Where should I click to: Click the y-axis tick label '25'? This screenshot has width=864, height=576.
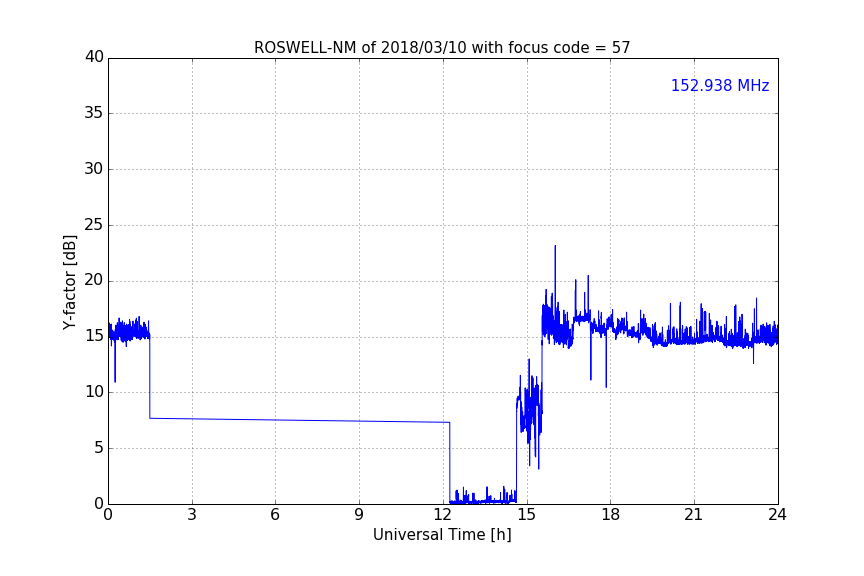(x=94, y=225)
